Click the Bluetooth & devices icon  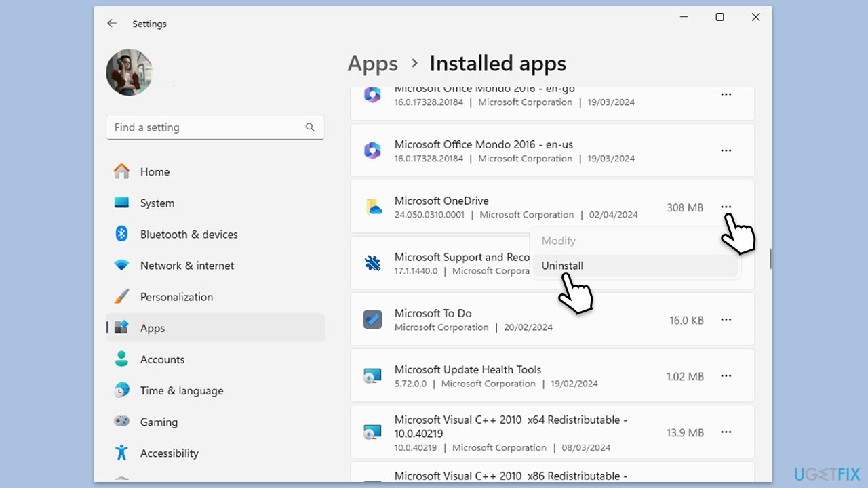click(x=121, y=234)
